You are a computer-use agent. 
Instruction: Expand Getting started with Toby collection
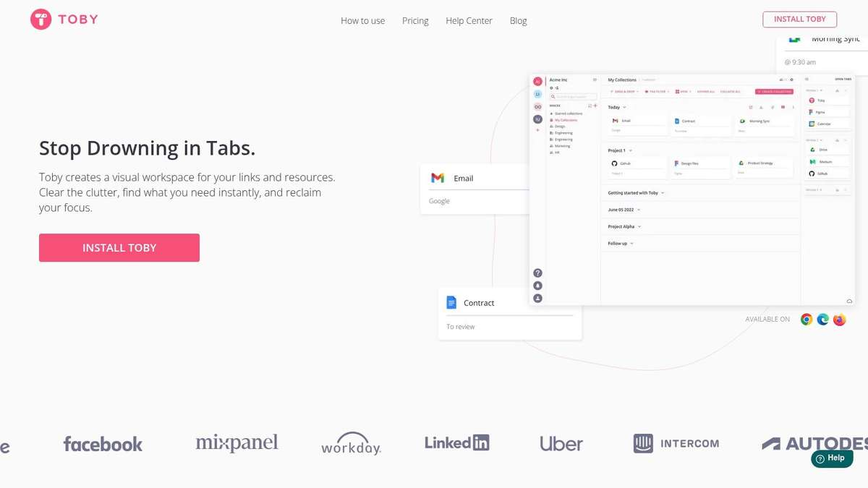pyautogui.click(x=663, y=193)
